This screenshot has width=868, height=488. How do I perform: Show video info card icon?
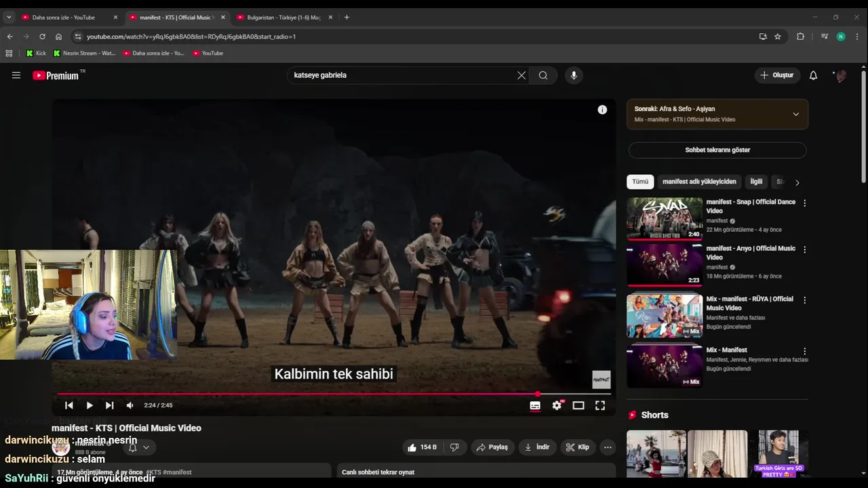pyautogui.click(x=602, y=110)
